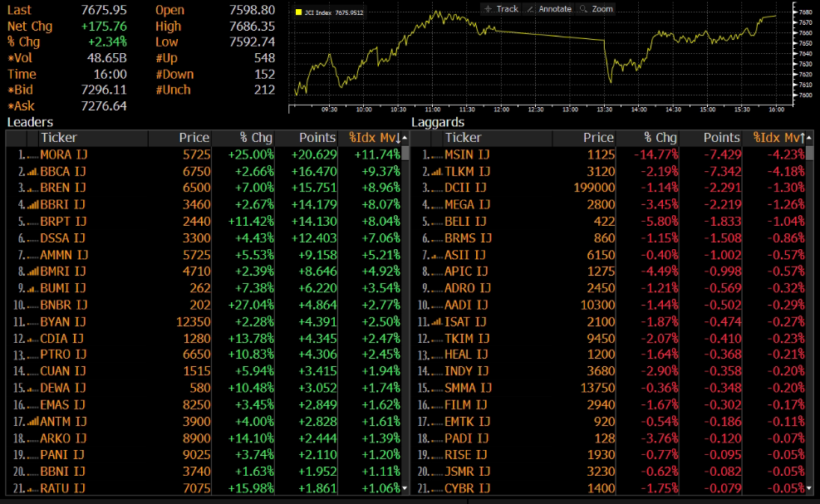The image size is (820, 504).
Task: Click the Leaders Ticker column header
Action: (58, 138)
